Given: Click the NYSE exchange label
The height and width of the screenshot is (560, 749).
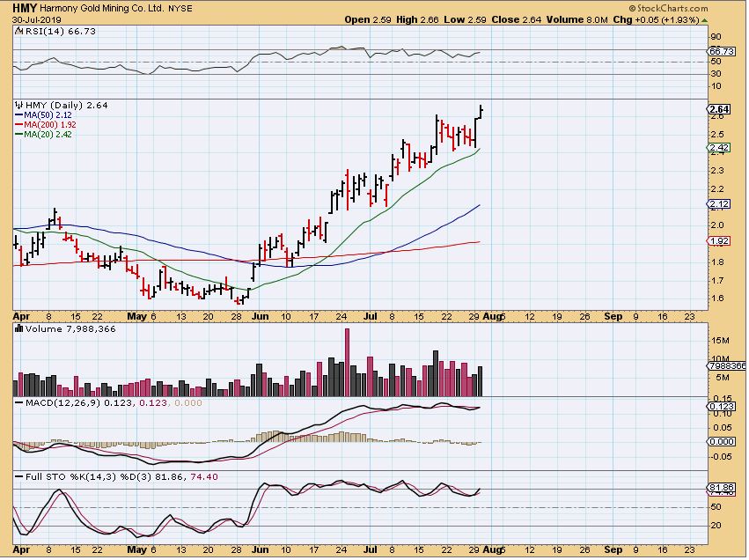Looking at the screenshot, I should (180, 9).
